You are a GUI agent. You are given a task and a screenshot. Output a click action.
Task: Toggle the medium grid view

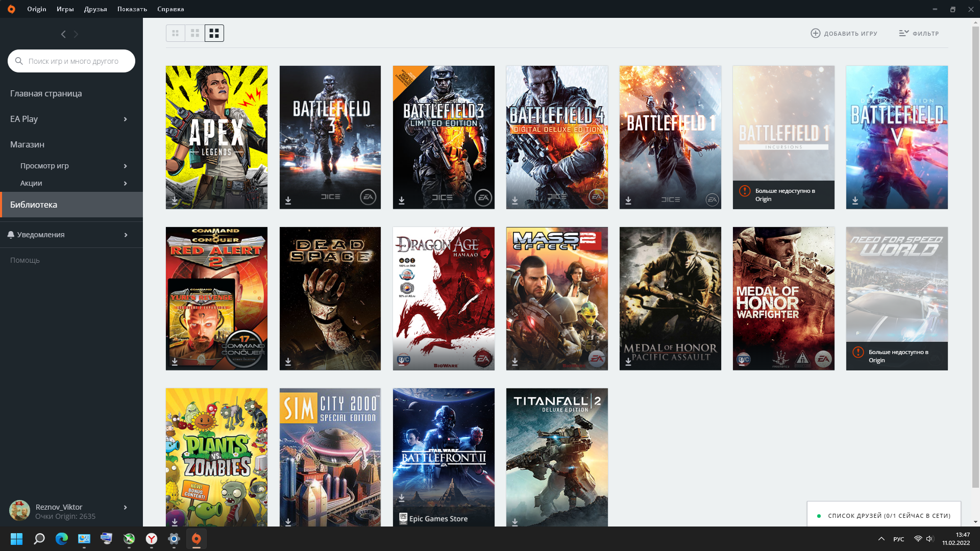tap(194, 33)
